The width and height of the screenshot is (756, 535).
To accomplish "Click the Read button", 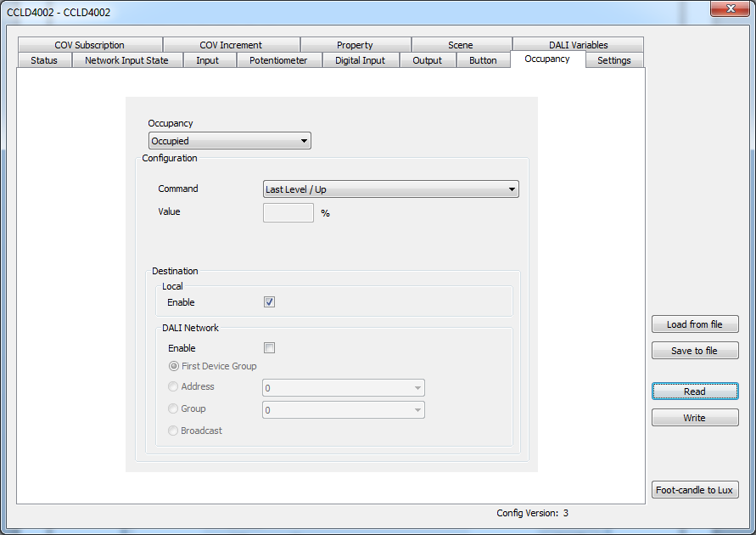I will [695, 391].
